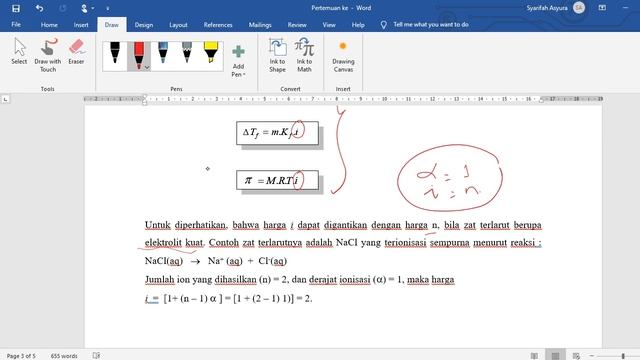Click the greyed-out Redo arrow

62,8
